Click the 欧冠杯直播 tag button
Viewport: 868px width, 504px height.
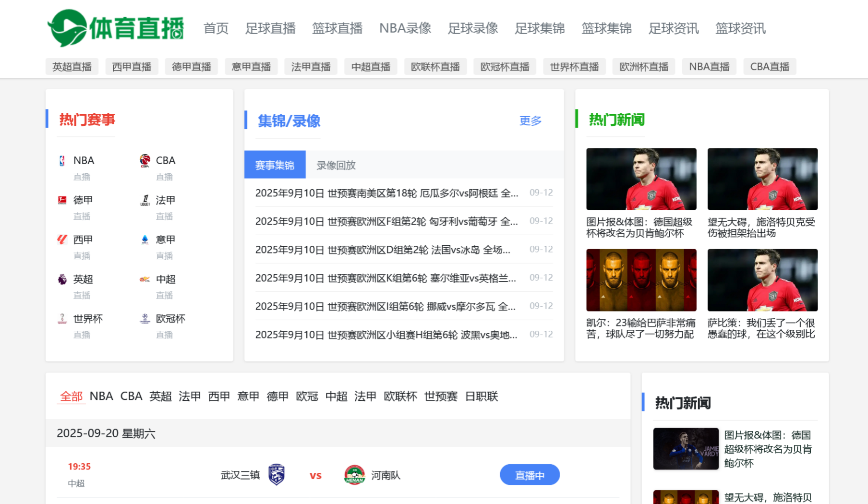(x=505, y=67)
